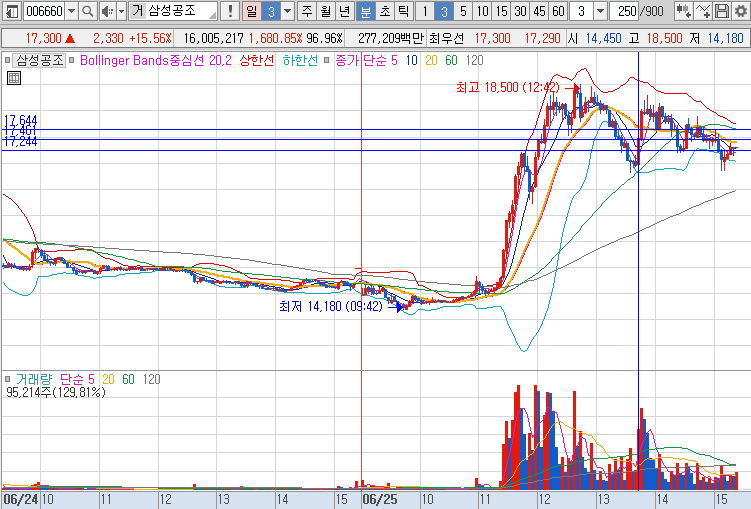Click the exclamation mark info button
This screenshot has width=751, height=509.
230,11
